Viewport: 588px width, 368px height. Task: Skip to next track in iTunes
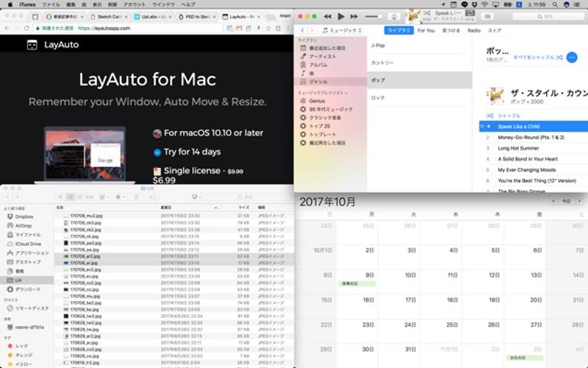tap(355, 16)
